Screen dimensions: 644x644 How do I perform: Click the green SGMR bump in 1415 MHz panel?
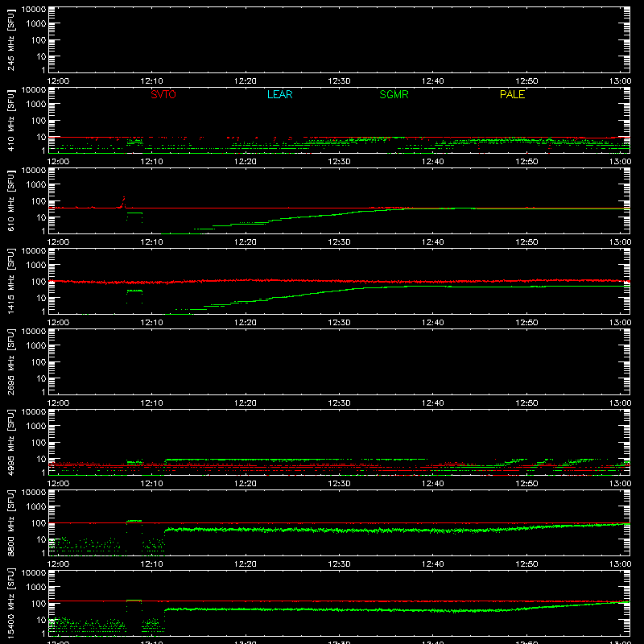pos(134,291)
